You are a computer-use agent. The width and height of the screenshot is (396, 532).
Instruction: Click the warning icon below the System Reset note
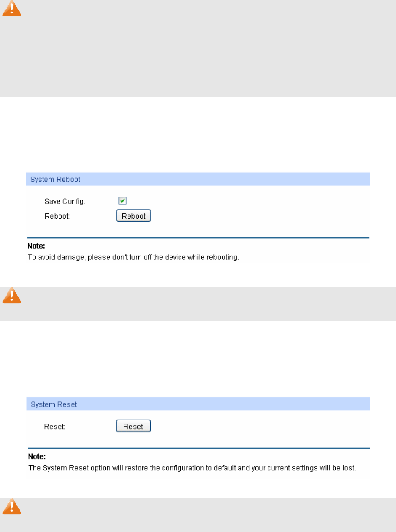12,506
